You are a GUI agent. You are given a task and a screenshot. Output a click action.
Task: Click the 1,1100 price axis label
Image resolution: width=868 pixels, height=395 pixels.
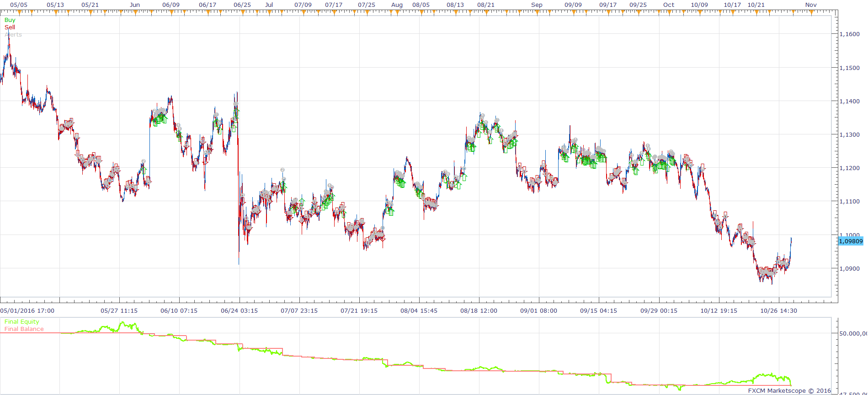pos(849,202)
